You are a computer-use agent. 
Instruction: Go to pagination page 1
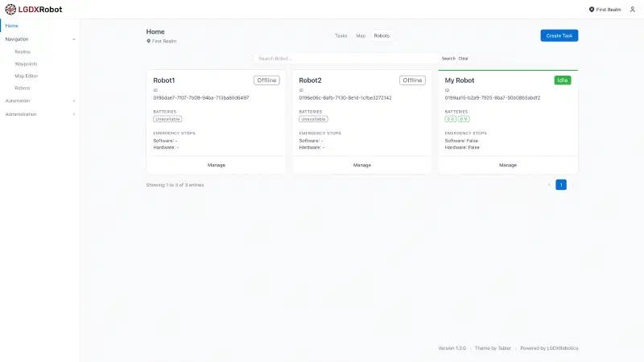click(560, 185)
